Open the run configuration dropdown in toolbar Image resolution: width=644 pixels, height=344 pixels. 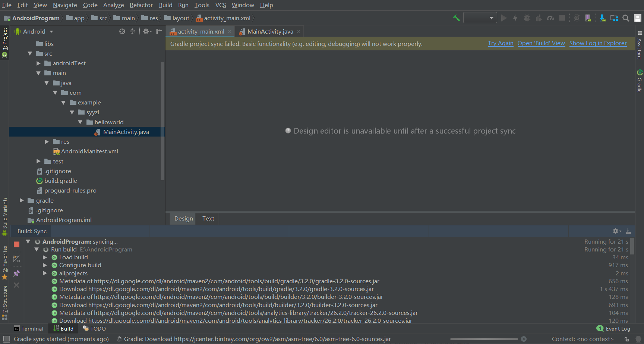pyautogui.click(x=480, y=18)
